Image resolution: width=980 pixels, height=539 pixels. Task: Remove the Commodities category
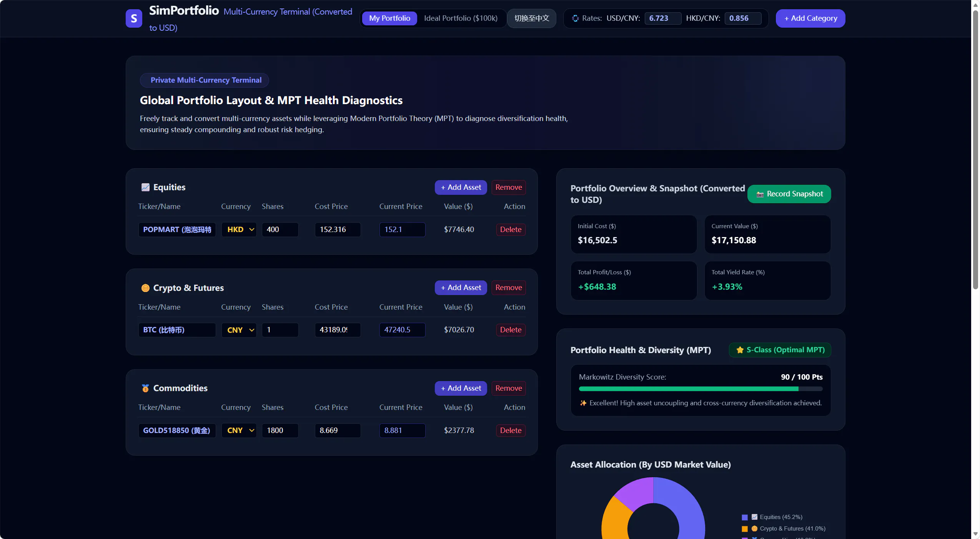[x=509, y=388]
